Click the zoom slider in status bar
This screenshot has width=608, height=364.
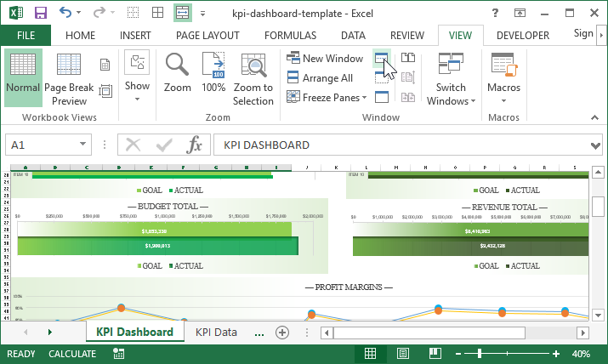pyautogui.click(x=480, y=354)
